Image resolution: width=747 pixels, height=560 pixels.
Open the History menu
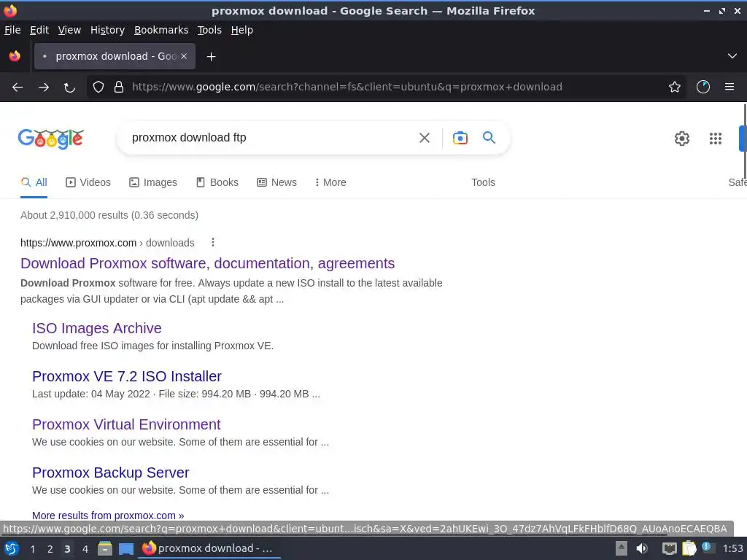pos(107,30)
